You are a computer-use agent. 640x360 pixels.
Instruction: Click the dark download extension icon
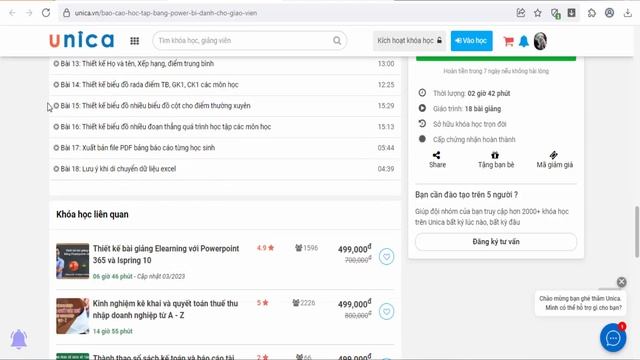coord(572,13)
